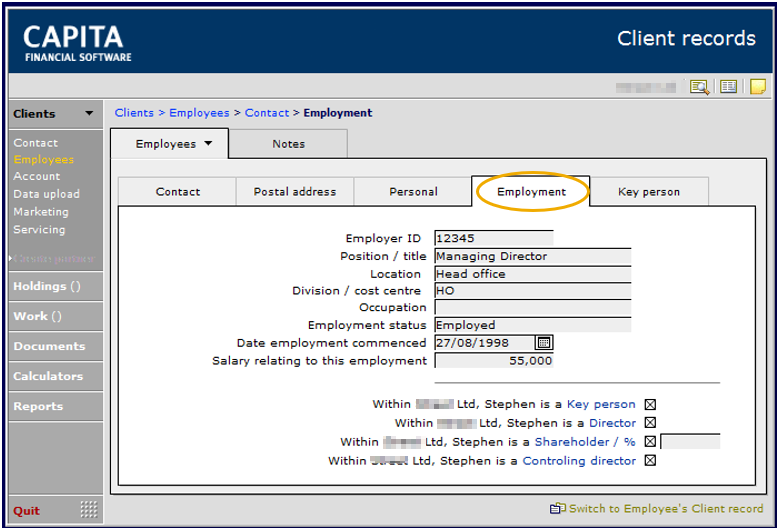The width and height of the screenshot is (780, 532).
Task: Click the list view toolbar icon
Action: pyautogui.click(x=728, y=87)
